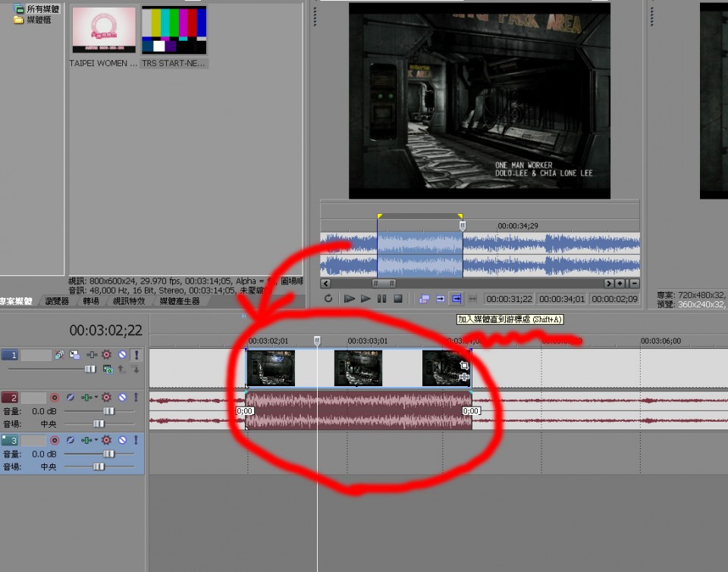Pause playback in the trimmer

(x=382, y=299)
